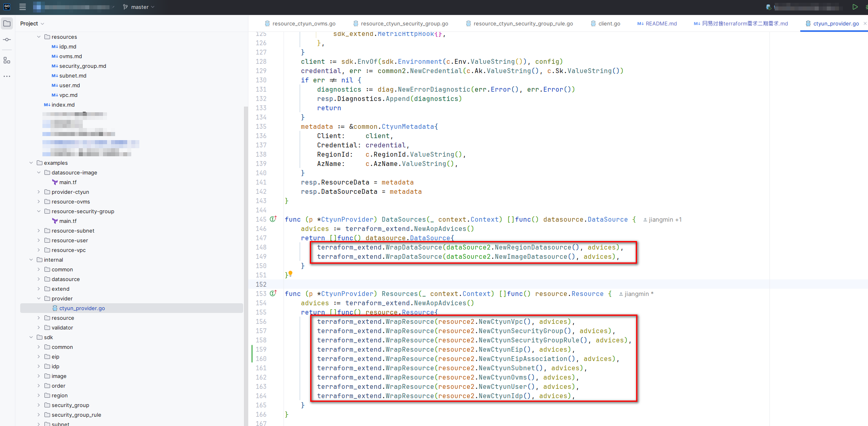This screenshot has width=868, height=426.
Task: Click author hint jiangmin +1
Action: click(662, 220)
